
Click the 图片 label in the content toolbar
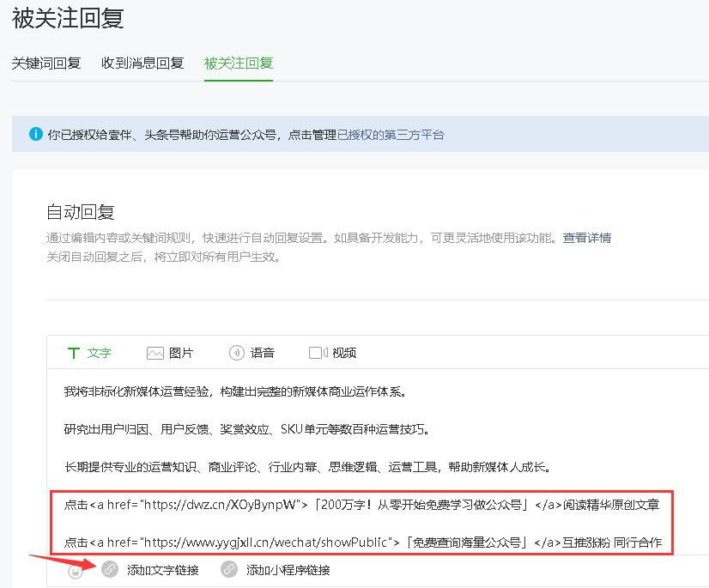tap(180, 352)
